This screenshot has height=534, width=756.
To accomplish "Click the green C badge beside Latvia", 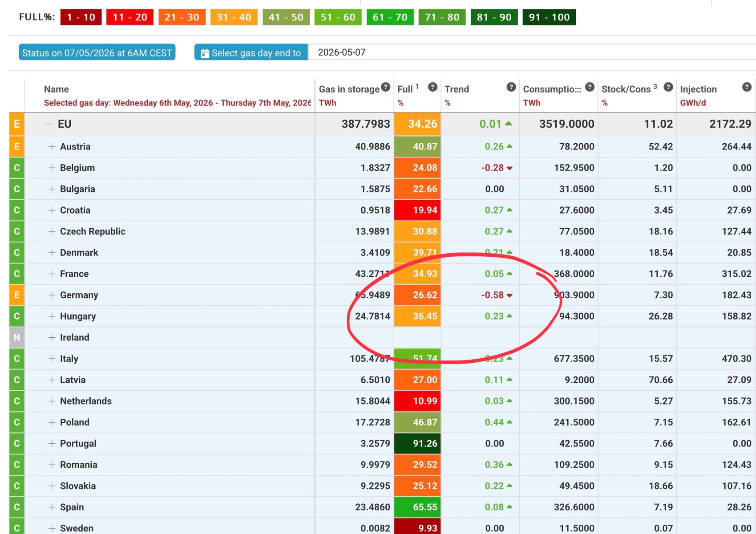I will (x=17, y=380).
